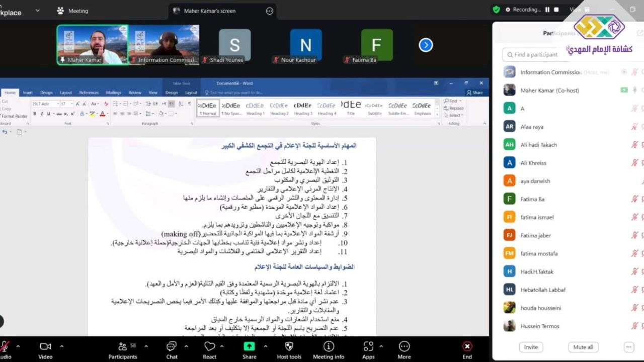Stop the meeting recording
Screen dimensions: 644x362
556,10
